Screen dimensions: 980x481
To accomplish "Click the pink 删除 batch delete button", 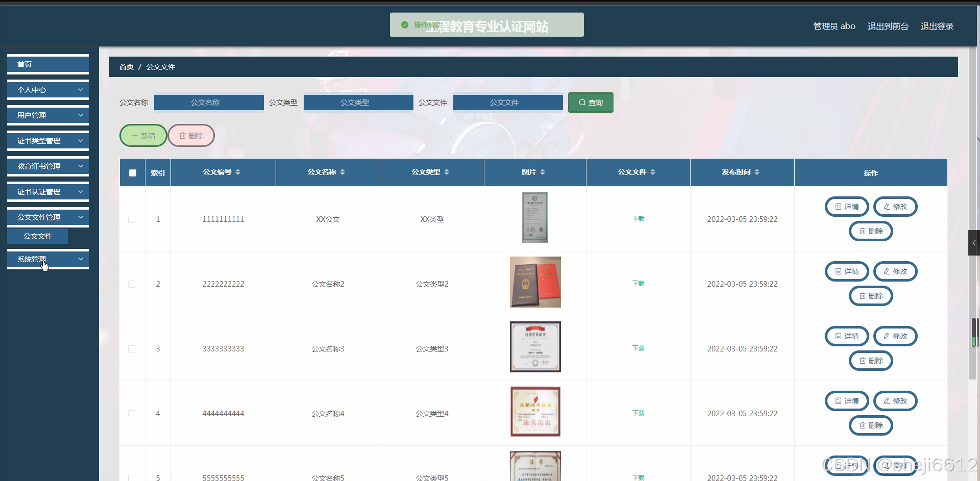I will (x=191, y=136).
